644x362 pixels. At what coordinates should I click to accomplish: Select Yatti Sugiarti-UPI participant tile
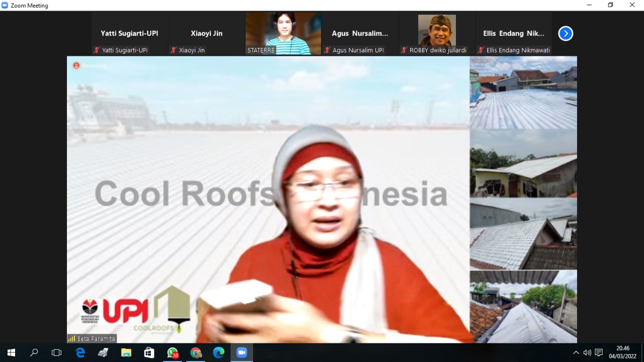(x=129, y=34)
